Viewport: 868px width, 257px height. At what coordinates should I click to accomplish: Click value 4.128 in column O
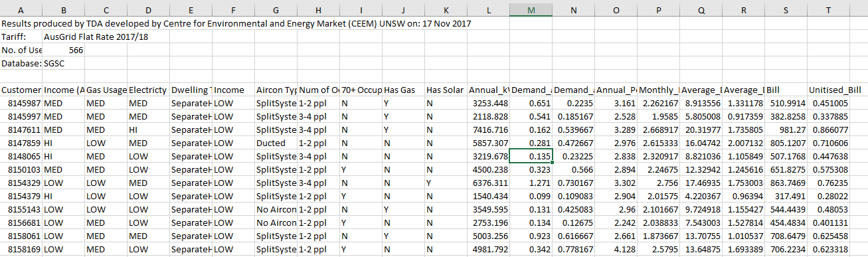pyautogui.click(x=616, y=250)
